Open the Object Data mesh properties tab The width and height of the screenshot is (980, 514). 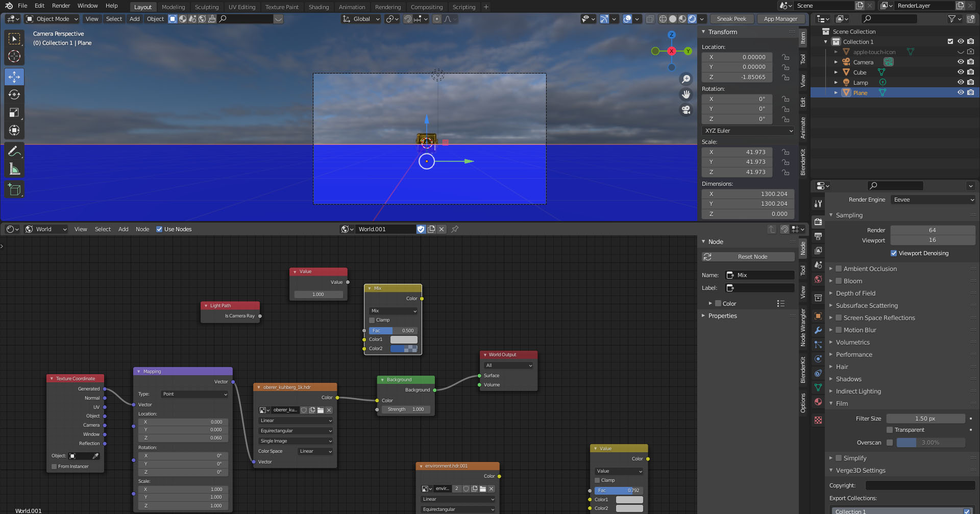tap(818, 387)
